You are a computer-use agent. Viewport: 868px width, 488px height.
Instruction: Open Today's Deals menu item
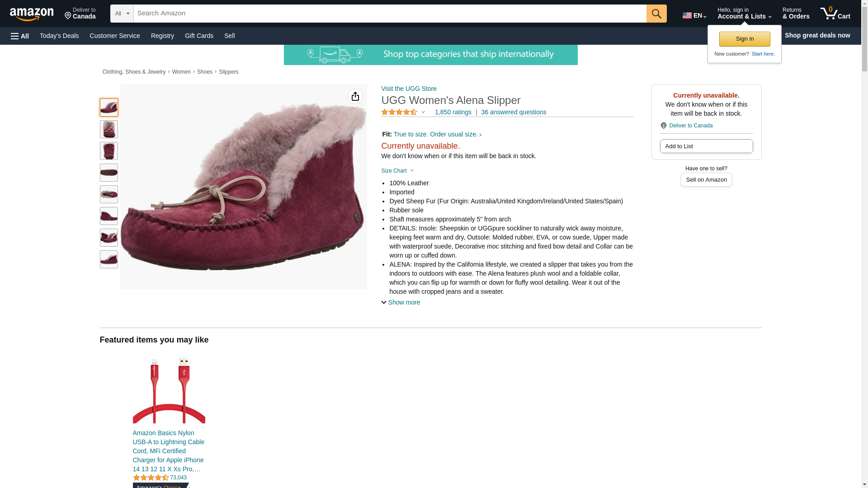click(x=59, y=36)
